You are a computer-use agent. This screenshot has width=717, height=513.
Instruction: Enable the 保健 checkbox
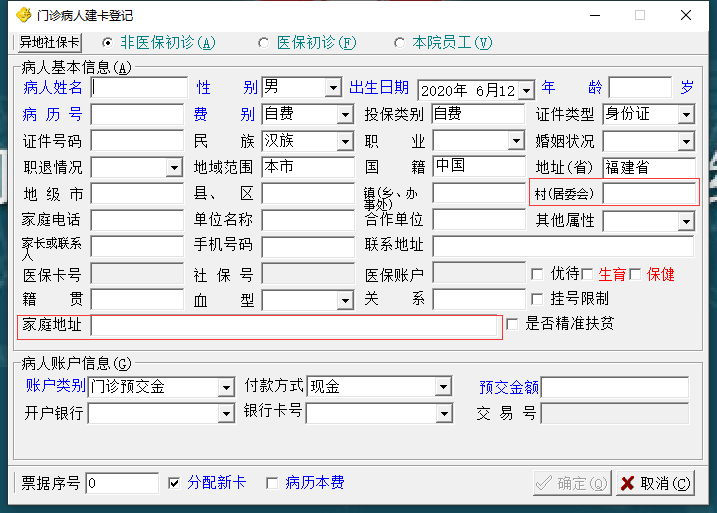click(635, 274)
